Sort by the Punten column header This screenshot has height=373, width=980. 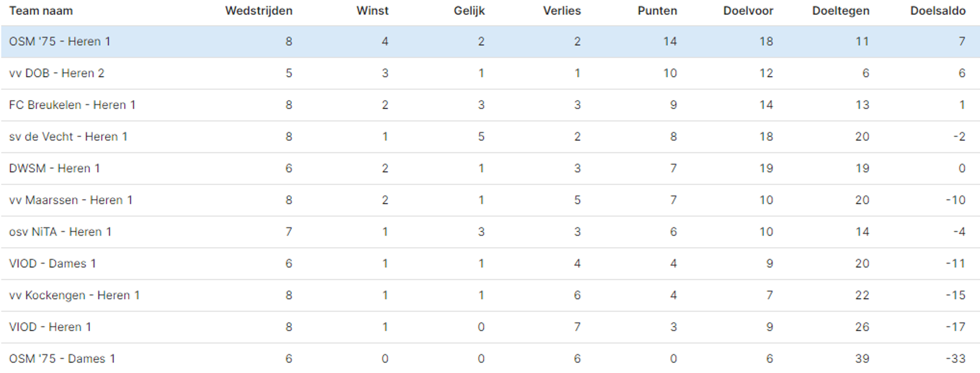(x=657, y=11)
